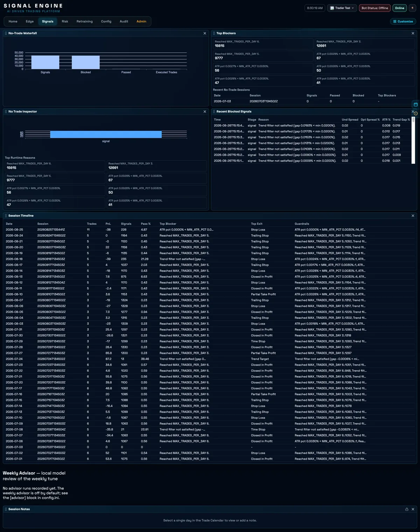Grab the Recent Blocked Signals drag handle
This screenshot has height=532, width=420.
coord(214,112)
